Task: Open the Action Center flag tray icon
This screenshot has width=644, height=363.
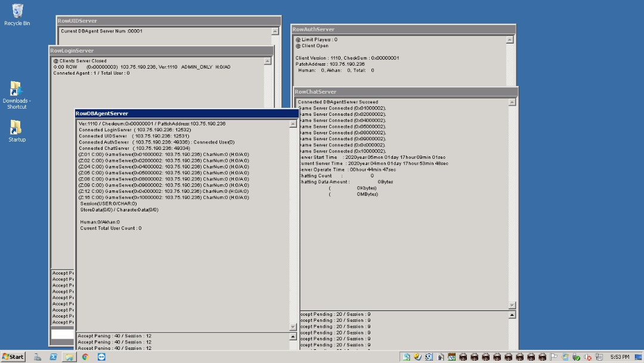Action: click(553, 357)
